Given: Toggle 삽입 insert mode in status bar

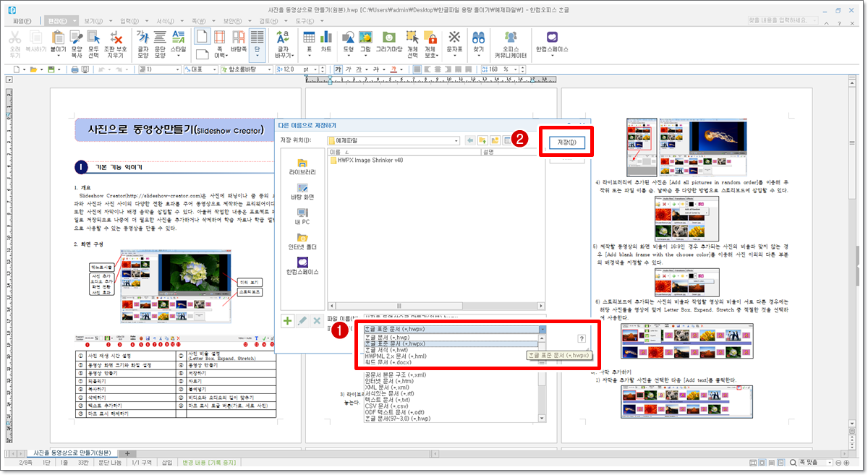Looking at the screenshot, I should tap(167, 463).
